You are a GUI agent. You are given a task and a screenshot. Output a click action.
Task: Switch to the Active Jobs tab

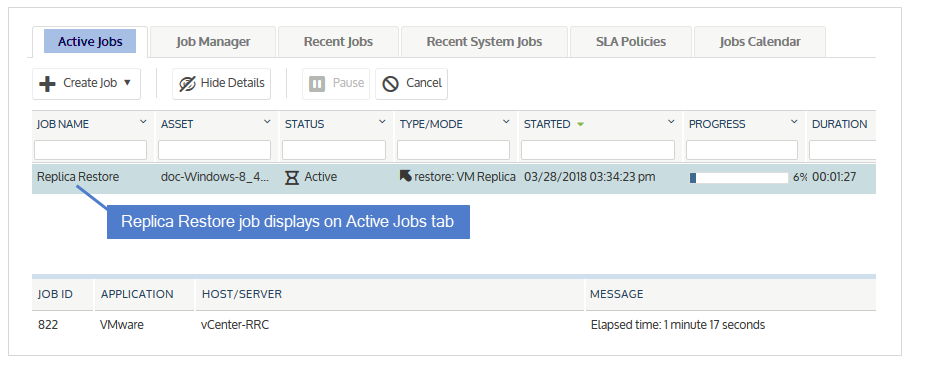[90, 41]
